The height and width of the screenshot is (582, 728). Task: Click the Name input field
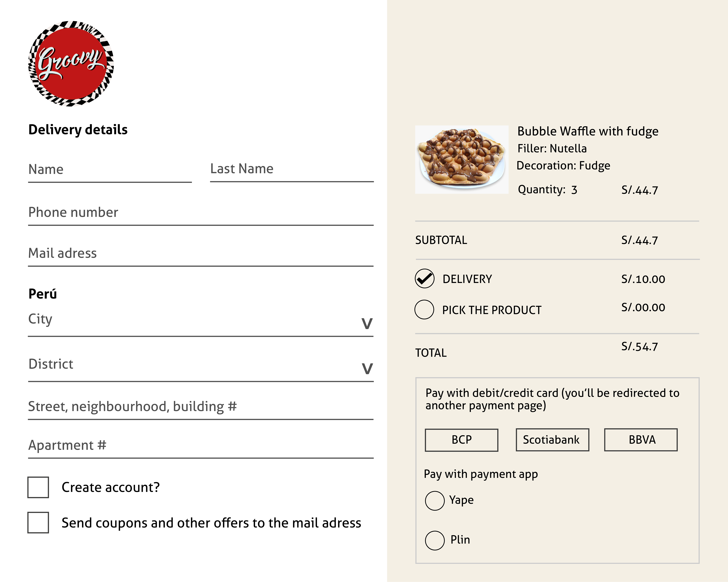coord(110,170)
